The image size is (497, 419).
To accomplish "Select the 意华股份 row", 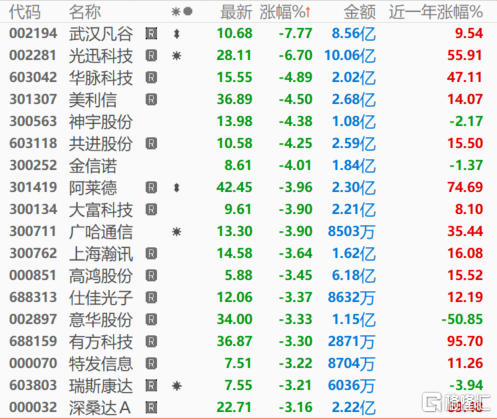I will tap(247, 319).
